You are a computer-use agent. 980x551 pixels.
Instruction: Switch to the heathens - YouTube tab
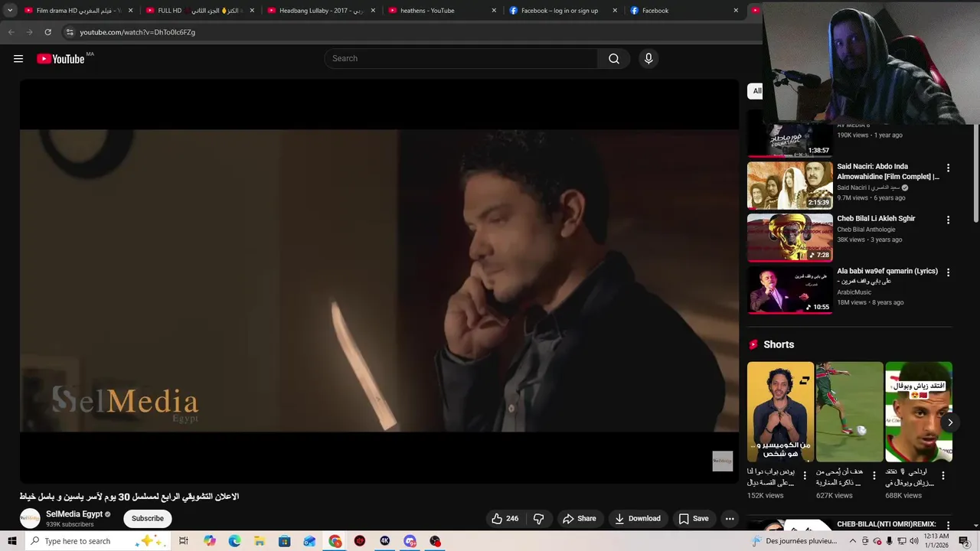pyautogui.click(x=442, y=11)
